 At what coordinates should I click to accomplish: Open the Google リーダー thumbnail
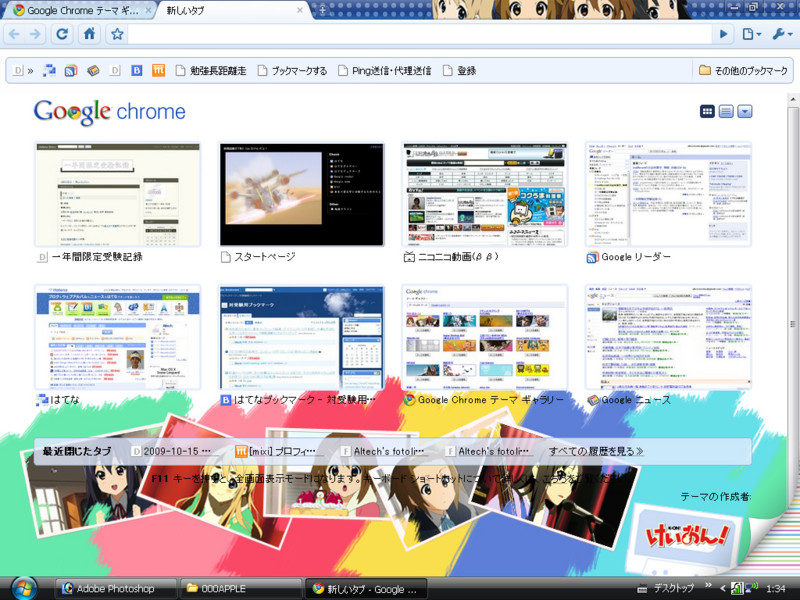(x=668, y=195)
